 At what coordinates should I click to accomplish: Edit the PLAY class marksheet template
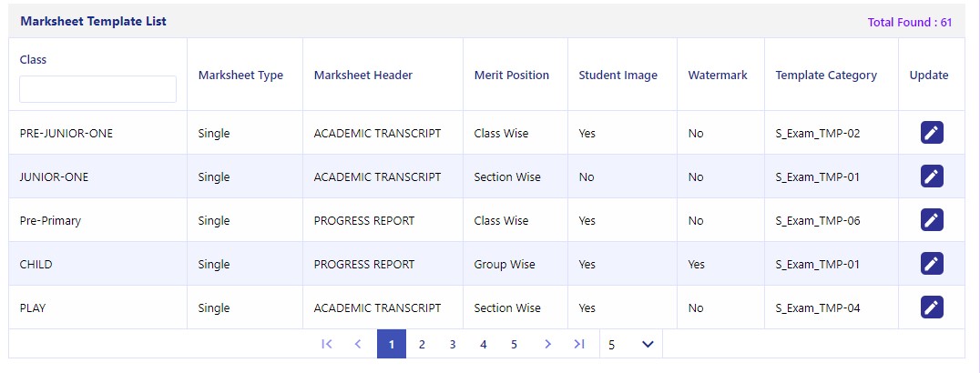[931, 307]
